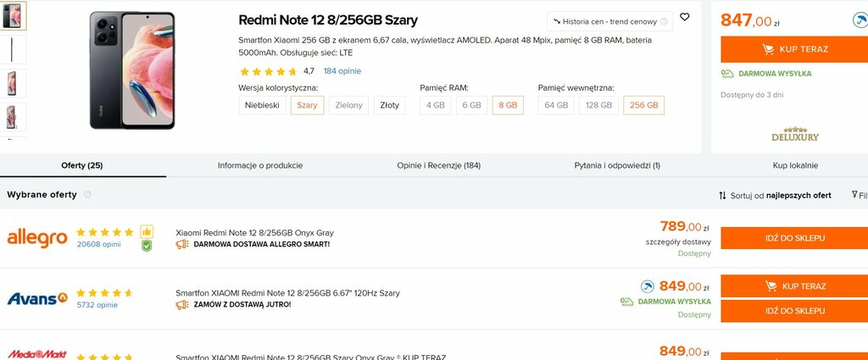The height and width of the screenshot is (360, 868).
Task: Click info icon next to Wybrane oferty
Action: pos(87,195)
